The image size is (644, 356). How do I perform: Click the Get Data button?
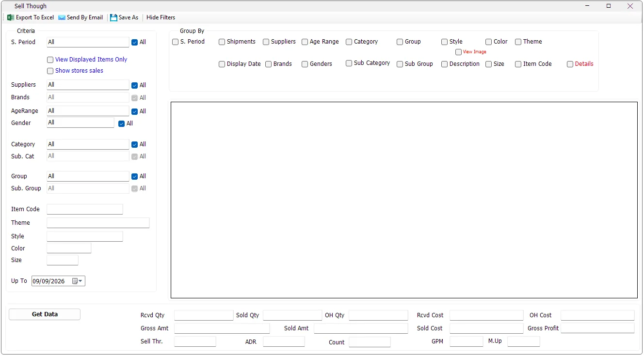[45, 314]
